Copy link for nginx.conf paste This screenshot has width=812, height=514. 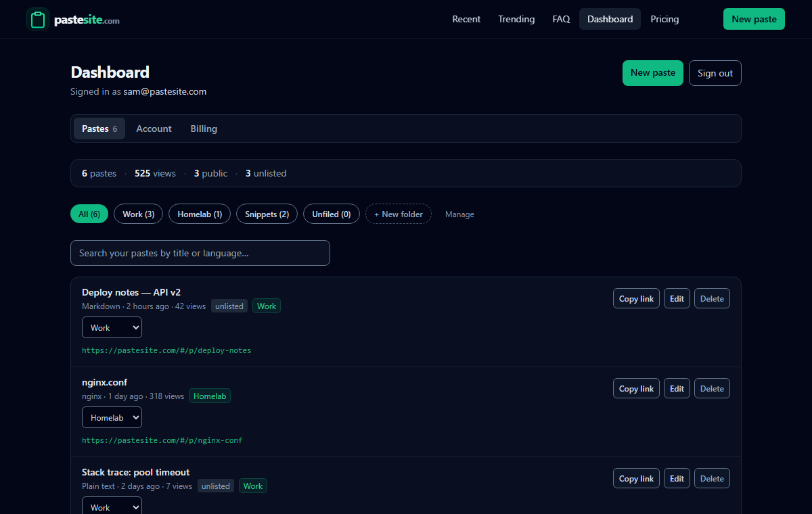click(636, 388)
